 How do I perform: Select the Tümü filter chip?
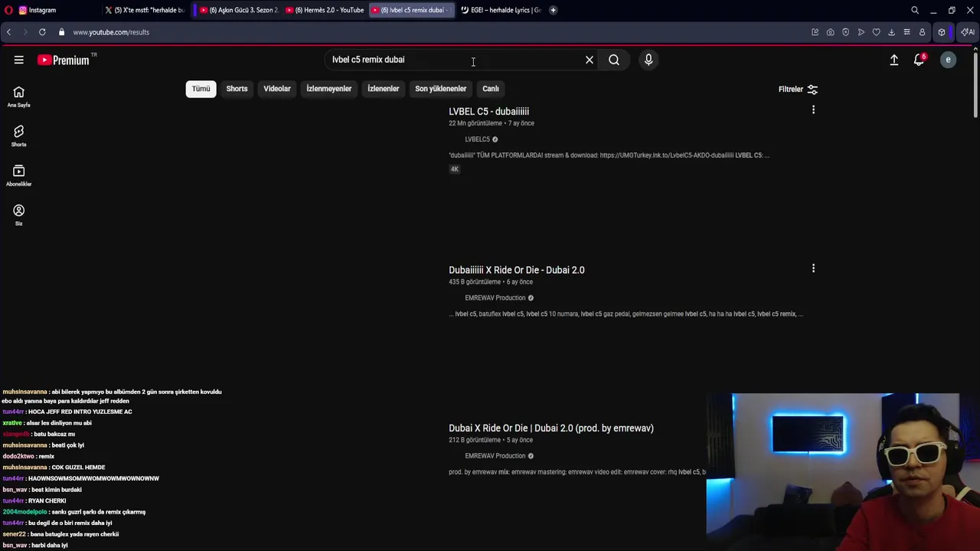tap(201, 89)
